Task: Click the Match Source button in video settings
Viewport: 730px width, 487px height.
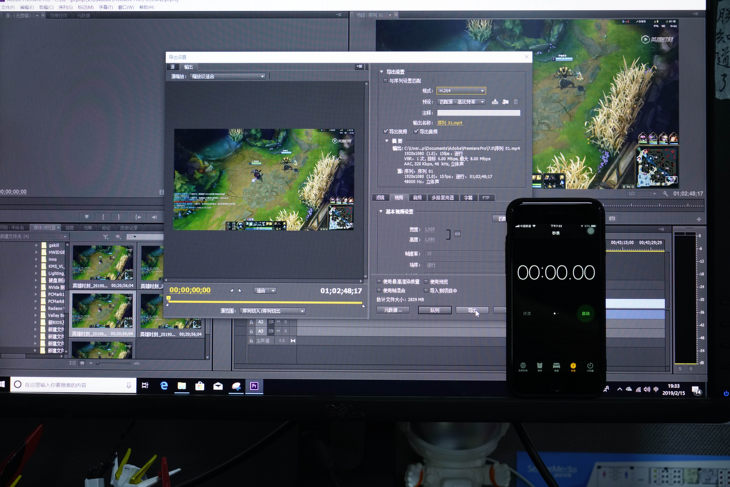Action: pos(500,218)
